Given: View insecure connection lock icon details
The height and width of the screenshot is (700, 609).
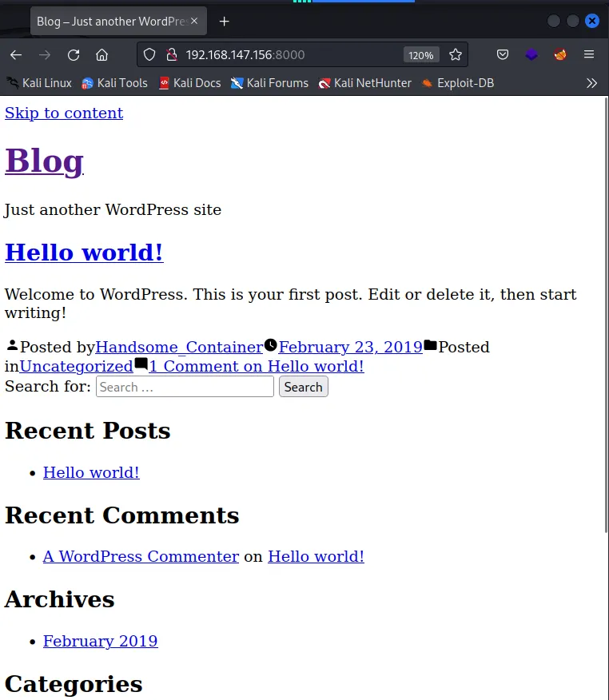Looking at the screenshot, I should point(172,55).
